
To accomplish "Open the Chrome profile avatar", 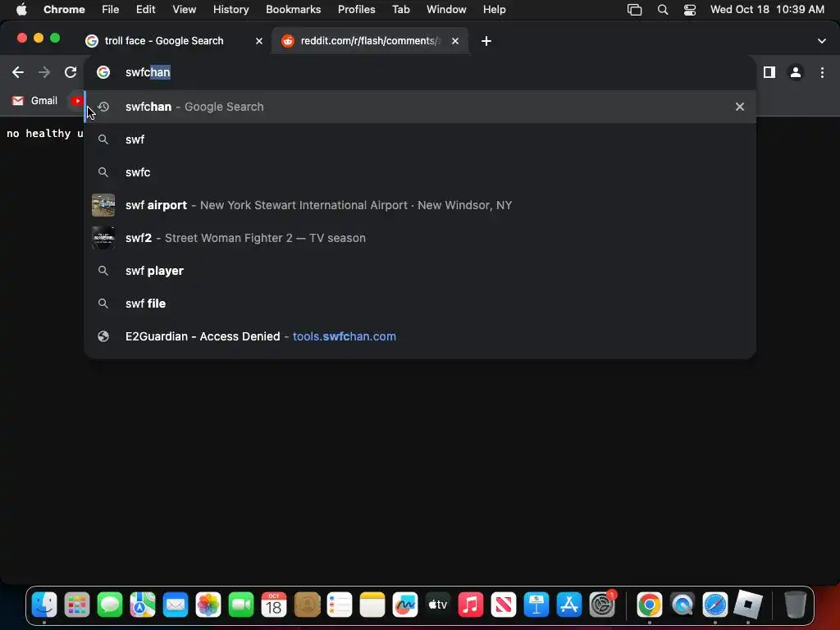I will (796, 72).
